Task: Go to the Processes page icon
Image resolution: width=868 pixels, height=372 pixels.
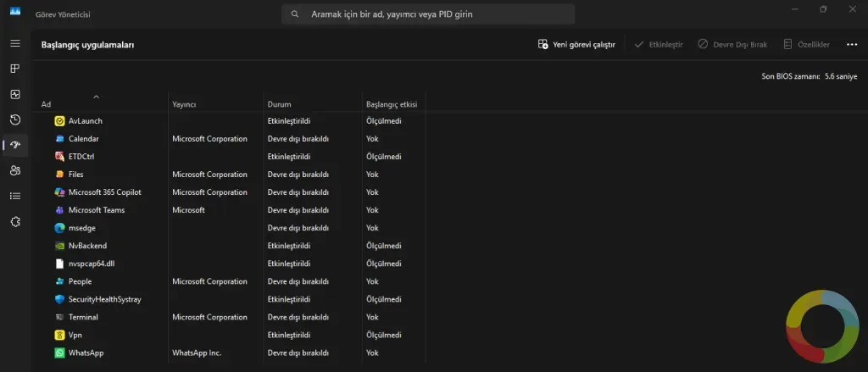Action: click(15, 69)
